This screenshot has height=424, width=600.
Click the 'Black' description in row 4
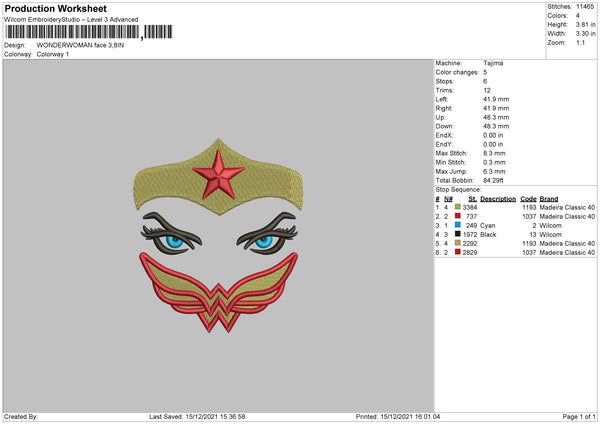pyautogui.click(x=488, y=235)
